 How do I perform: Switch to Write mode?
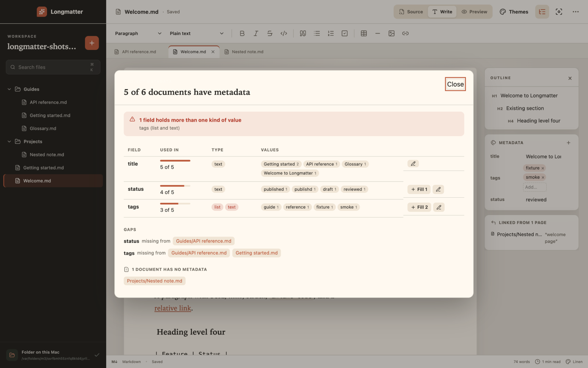coord(442,12)
